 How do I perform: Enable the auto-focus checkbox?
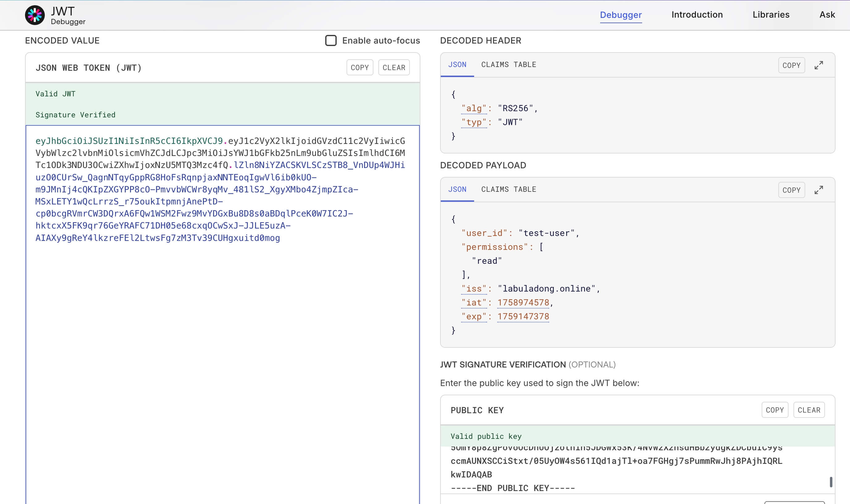tap(331, 40)
